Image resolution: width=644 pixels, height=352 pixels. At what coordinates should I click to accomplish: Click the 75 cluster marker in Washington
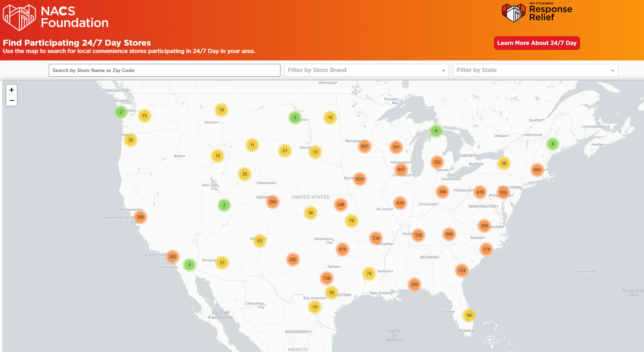[x=145, y=116]
